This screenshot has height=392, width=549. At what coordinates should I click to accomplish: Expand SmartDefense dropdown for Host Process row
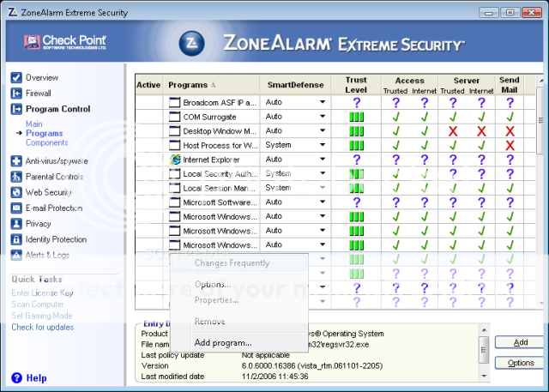coord(323,145)
